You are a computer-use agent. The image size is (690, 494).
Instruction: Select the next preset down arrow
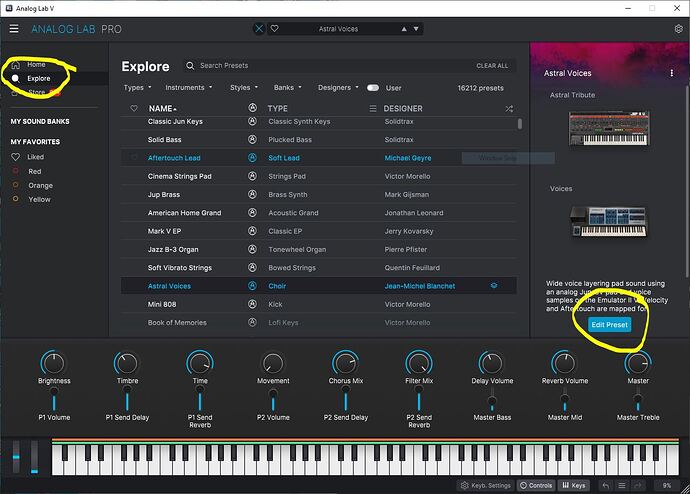tap(416, 29)
